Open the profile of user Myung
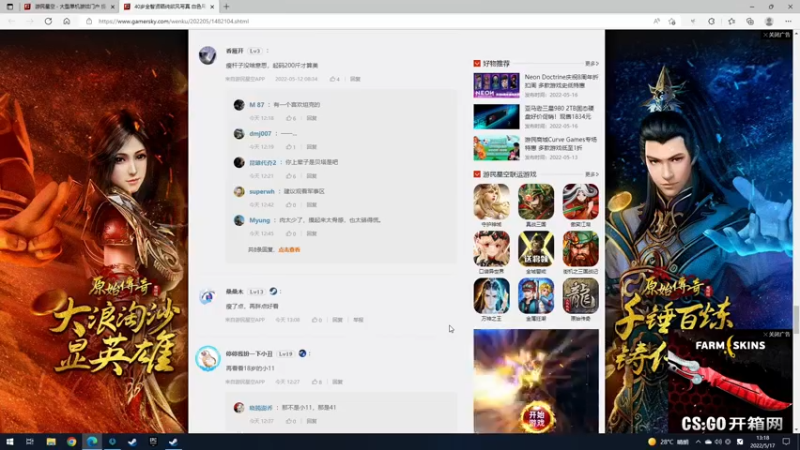 pos(260,220)
